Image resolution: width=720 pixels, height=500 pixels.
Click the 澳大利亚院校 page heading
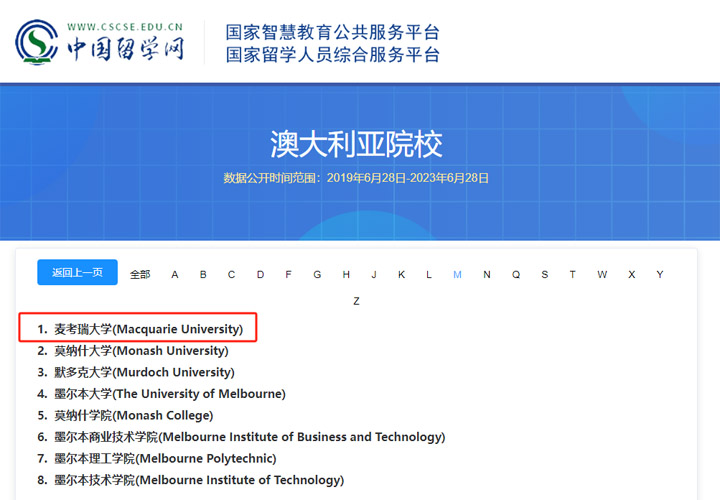pos(356,144)
